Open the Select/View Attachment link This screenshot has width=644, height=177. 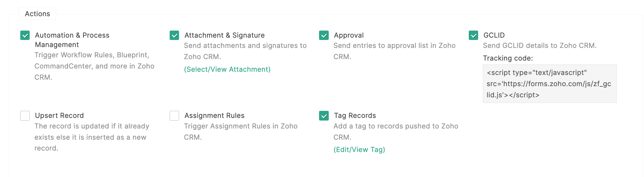point(227,69)
